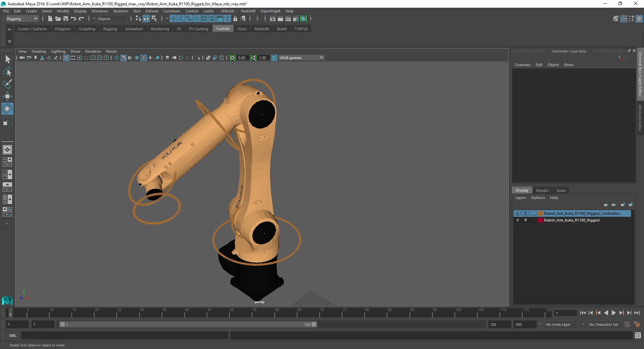Viewport: 644px width, 349px height.
Task: Save the scene with floppy icon
Action: [x=66, y=19]
